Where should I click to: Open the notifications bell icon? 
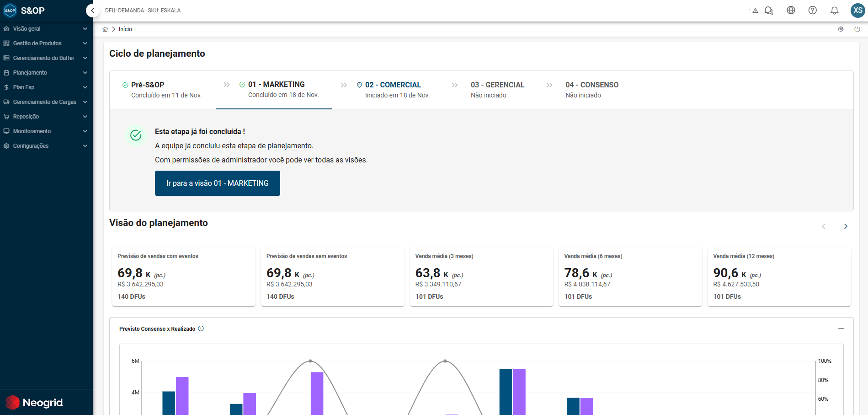(x=834, y=11)
